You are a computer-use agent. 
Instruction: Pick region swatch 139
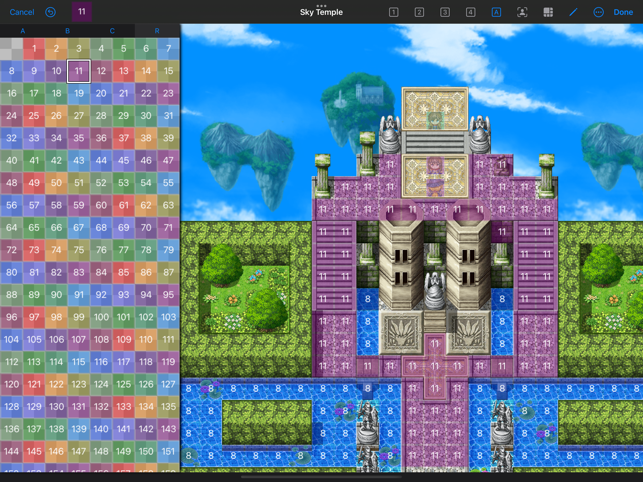click(79, 429)
